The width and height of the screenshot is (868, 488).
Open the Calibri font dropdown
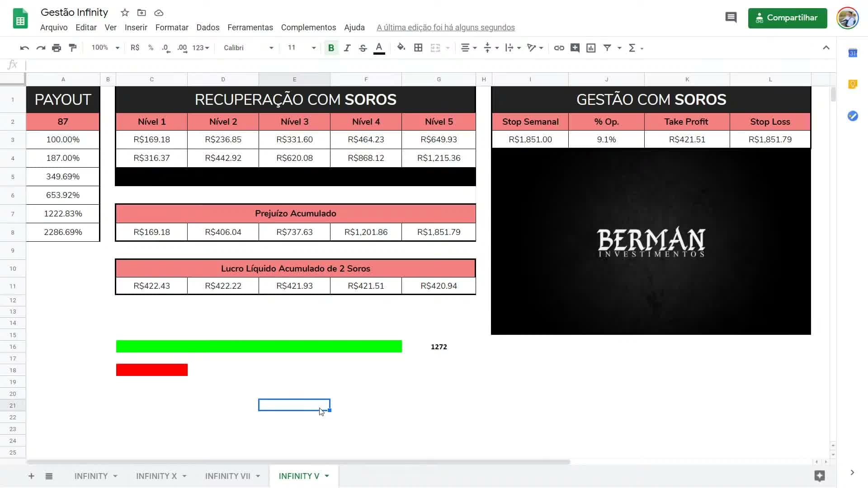[248, 48]
